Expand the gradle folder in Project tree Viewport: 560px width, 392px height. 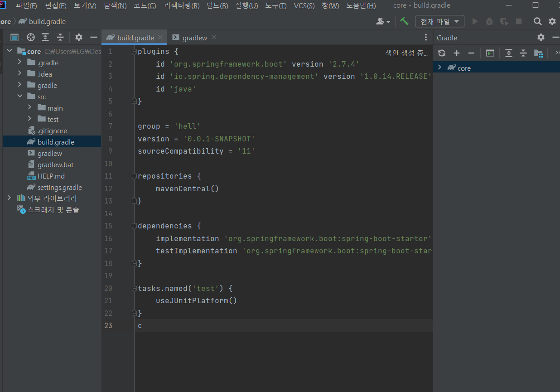pyautogui.click(x=19, y=85)
